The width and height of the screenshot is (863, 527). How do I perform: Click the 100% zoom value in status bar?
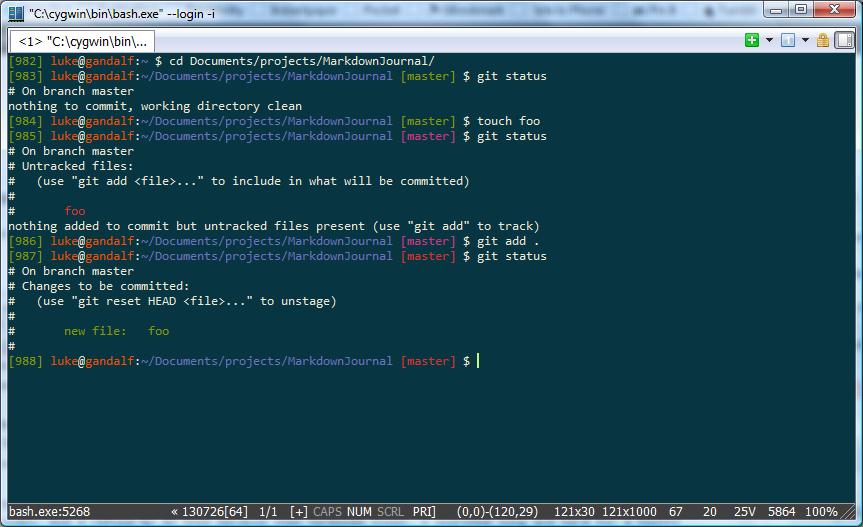coord(821,512)
